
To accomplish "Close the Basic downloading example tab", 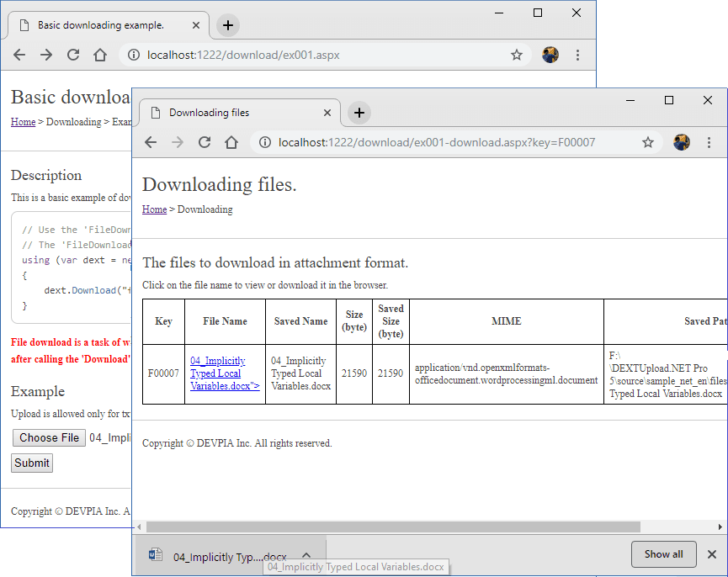I will 196,25.
